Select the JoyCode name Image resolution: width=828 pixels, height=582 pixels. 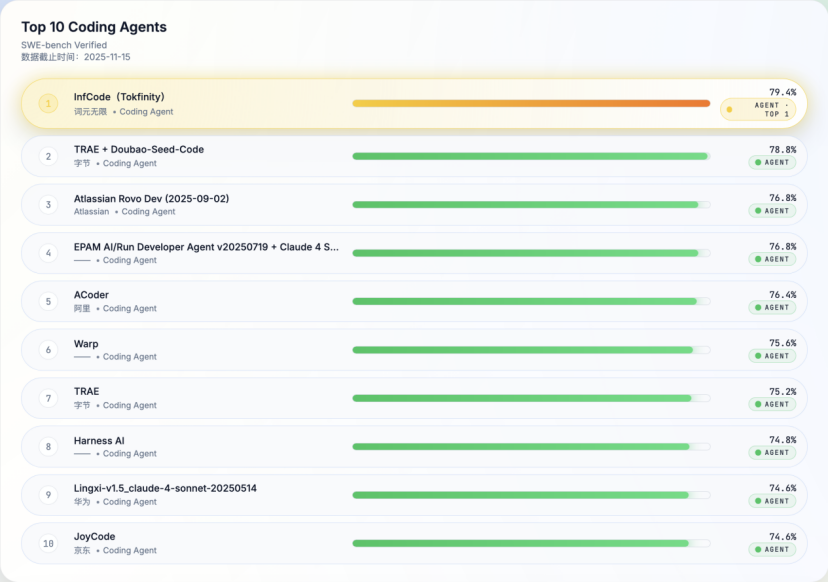(95, 537)
